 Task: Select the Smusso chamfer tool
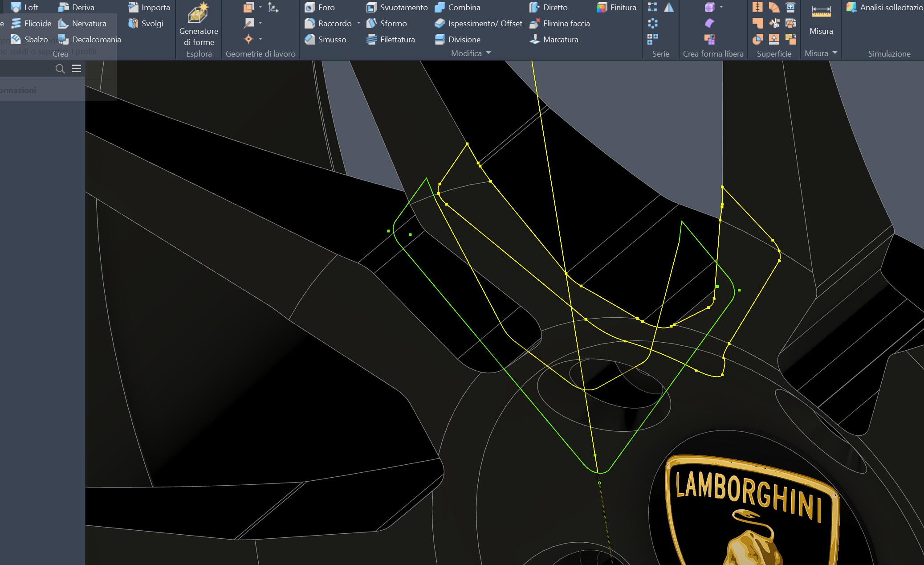click(325, 39)
